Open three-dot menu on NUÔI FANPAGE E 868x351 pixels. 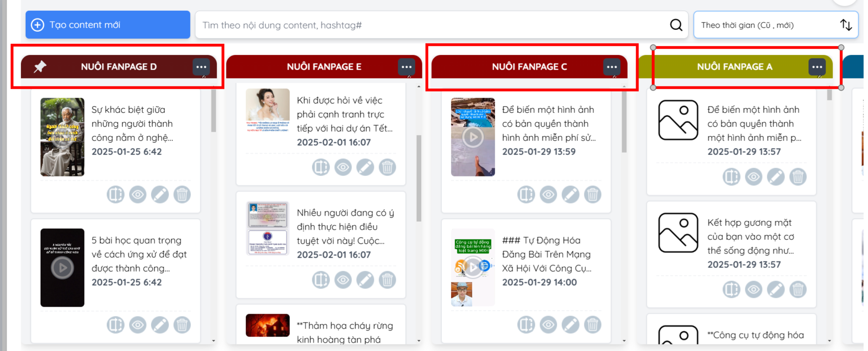(406, 67)
